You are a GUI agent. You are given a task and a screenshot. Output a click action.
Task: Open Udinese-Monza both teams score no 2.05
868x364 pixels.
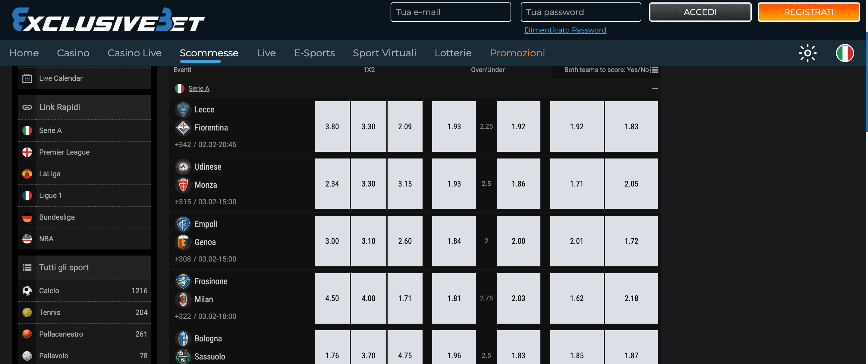point(631,184)
